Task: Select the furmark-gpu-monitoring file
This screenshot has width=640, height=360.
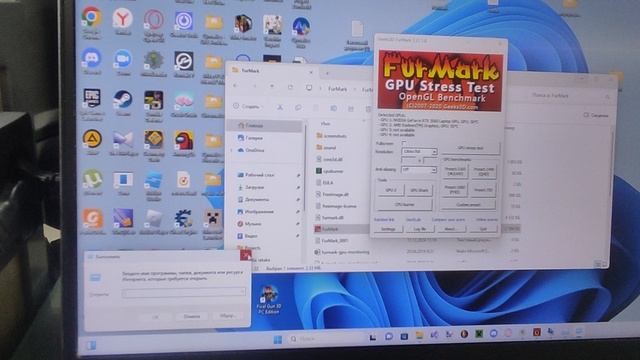Action: click(342, 252)
